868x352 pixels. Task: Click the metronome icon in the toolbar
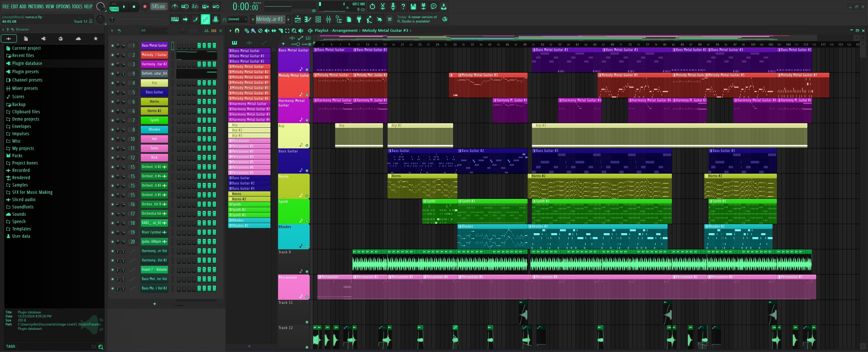point(175,6)
